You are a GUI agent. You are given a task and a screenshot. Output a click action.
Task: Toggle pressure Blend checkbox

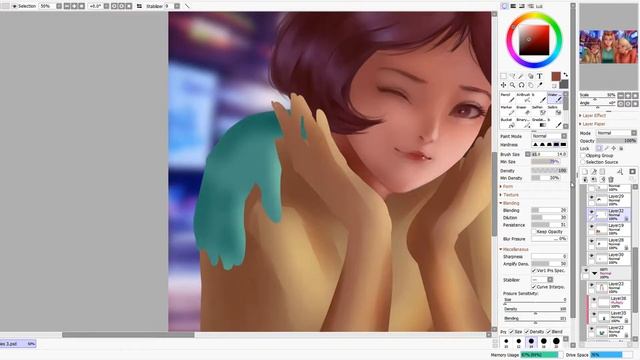pos(549,332)
